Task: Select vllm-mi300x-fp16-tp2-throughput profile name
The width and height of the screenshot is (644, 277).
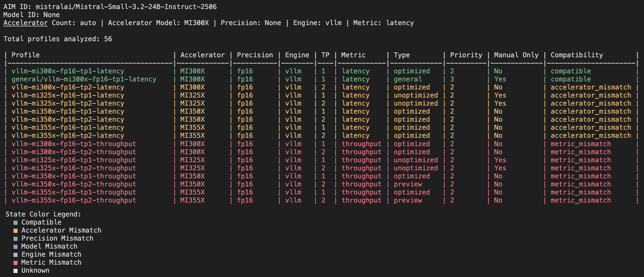Action: [74, 152]
